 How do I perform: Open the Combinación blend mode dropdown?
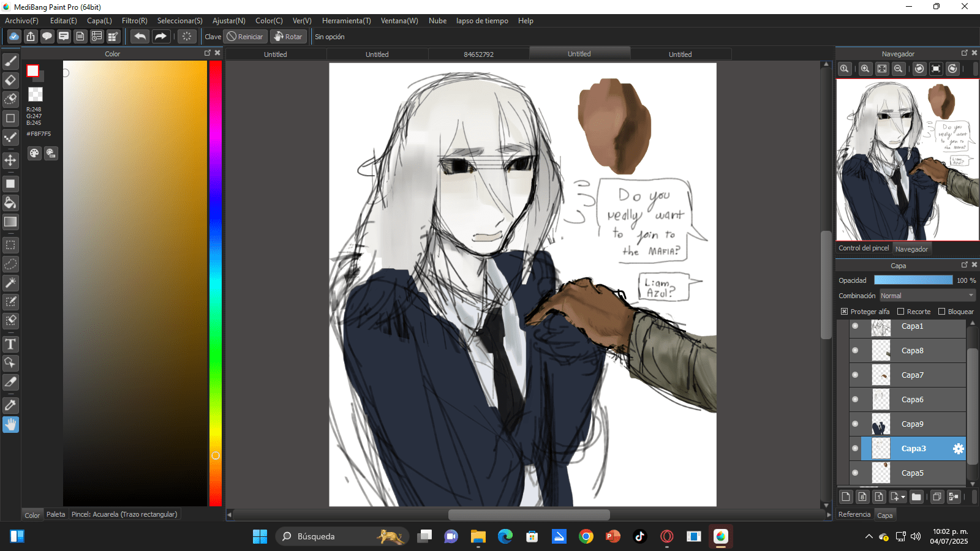(927, 296)
